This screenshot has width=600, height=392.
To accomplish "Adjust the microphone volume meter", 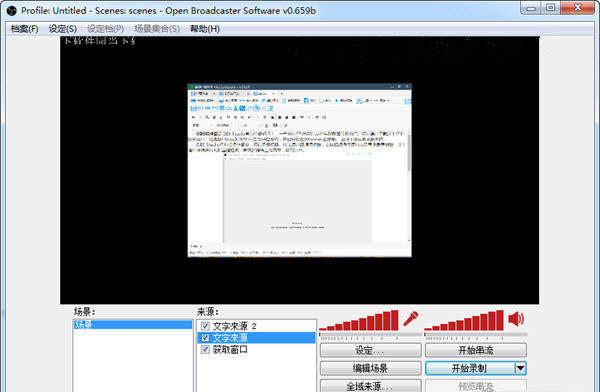I will [359, 320].
